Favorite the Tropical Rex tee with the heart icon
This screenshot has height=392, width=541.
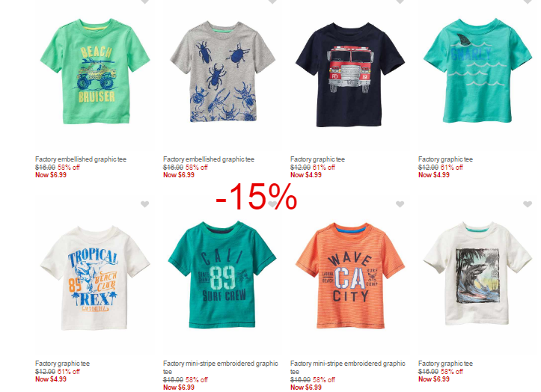(x=145, y=204)
